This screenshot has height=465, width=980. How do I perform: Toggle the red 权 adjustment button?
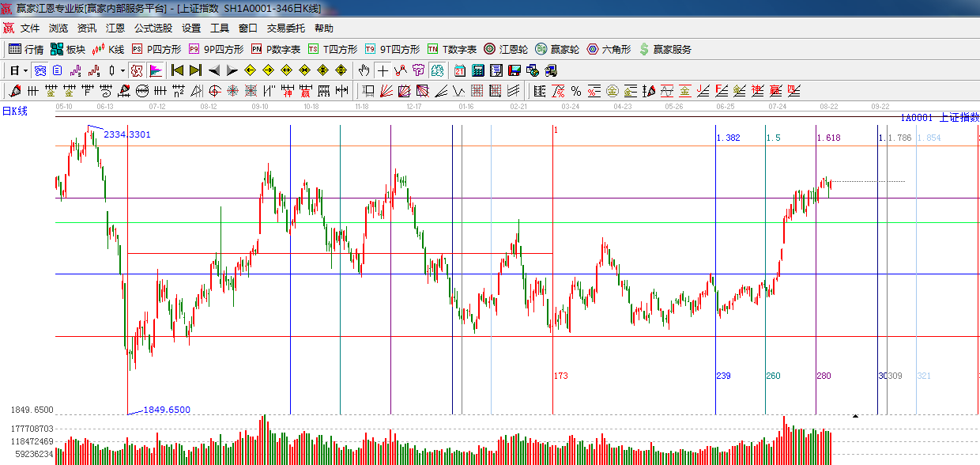[x=137, y=70]
